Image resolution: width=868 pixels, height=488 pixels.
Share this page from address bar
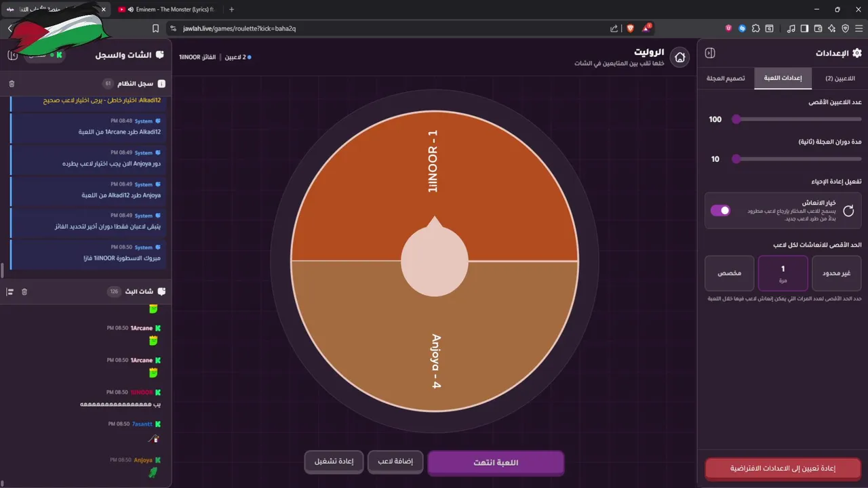pyautogui.click(x=614, y=28)
